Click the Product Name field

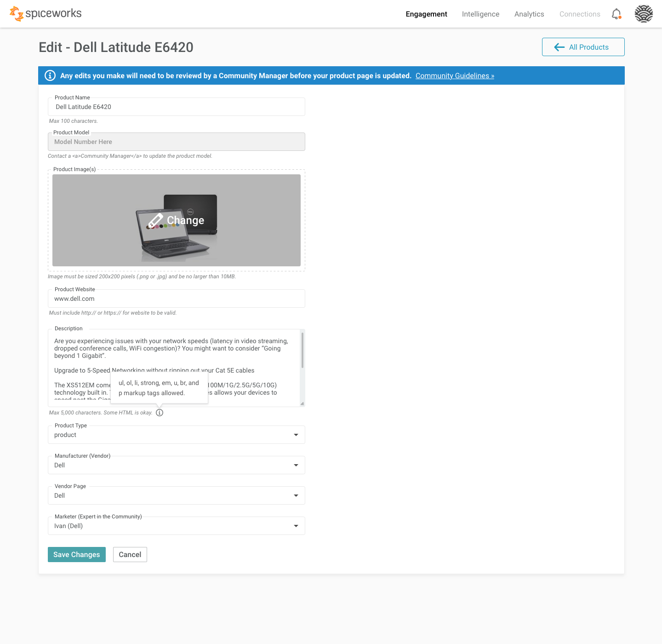(x=177, y=107)
